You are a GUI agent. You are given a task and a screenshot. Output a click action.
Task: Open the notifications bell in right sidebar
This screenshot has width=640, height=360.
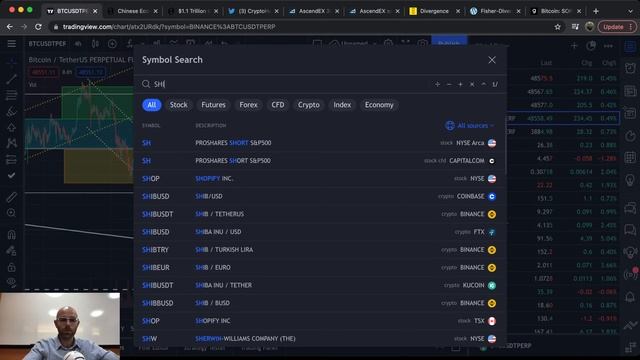(x=630, y=297)
